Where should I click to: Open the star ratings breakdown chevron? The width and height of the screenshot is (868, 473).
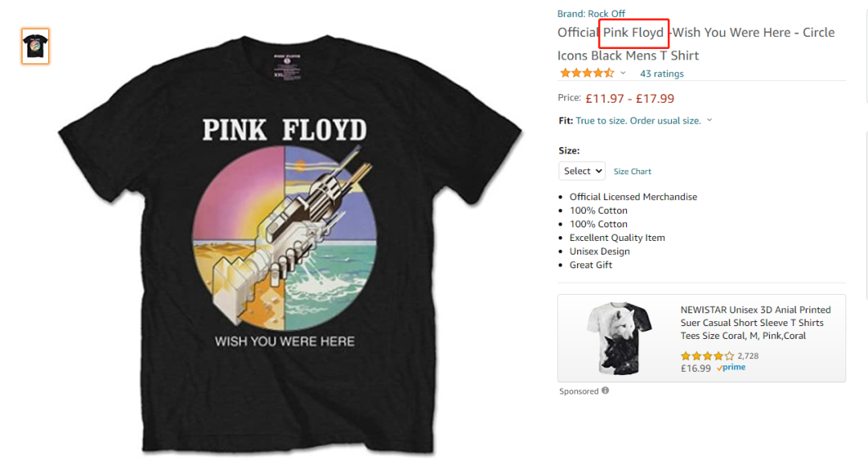point(623,73)
